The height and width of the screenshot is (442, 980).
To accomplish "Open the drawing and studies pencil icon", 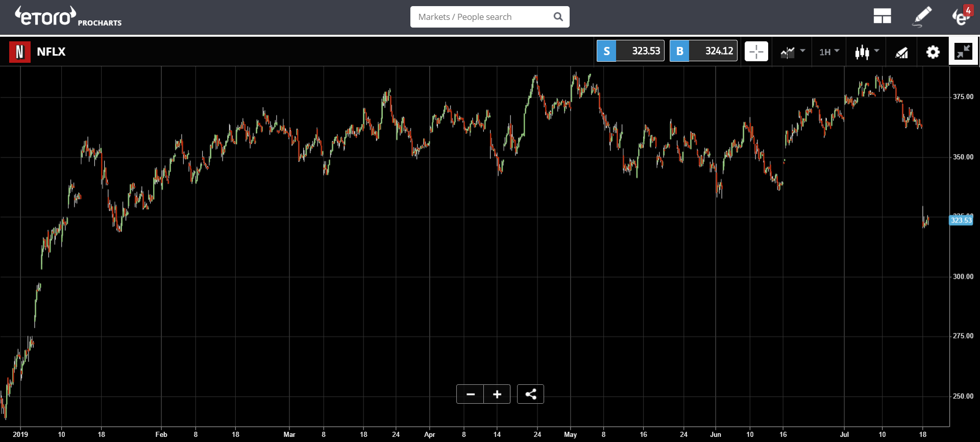I will click(x=902, y=52).
